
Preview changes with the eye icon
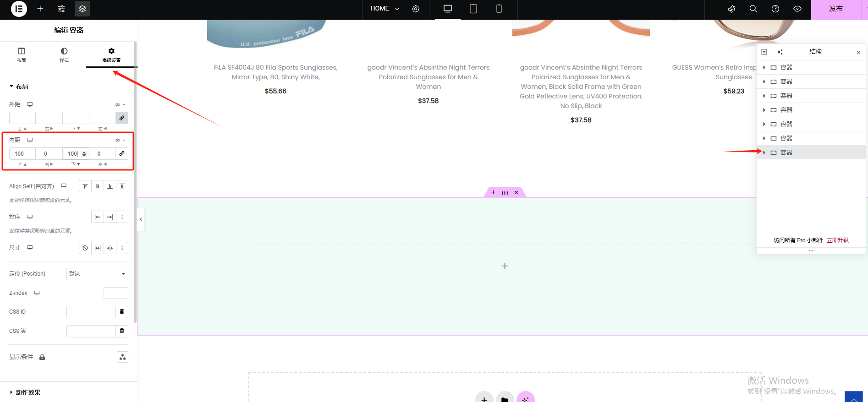pyautogui.click(x=797, y=9)
